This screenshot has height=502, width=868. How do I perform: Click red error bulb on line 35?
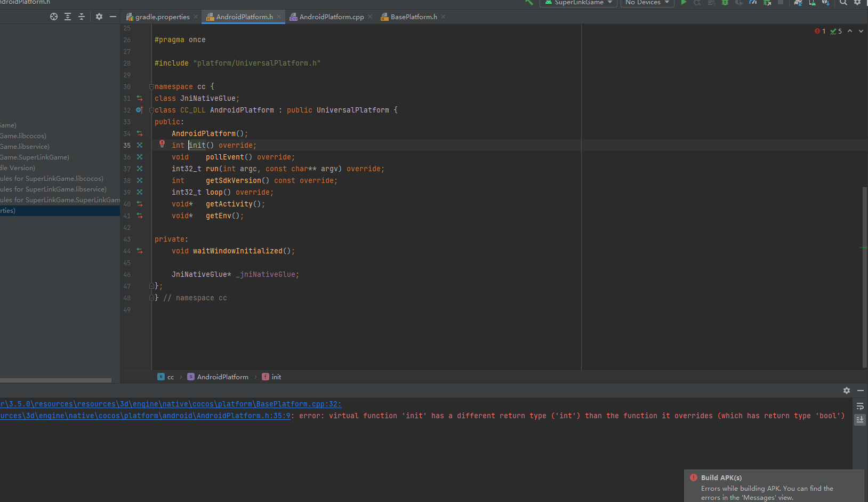tap(162, 144)
